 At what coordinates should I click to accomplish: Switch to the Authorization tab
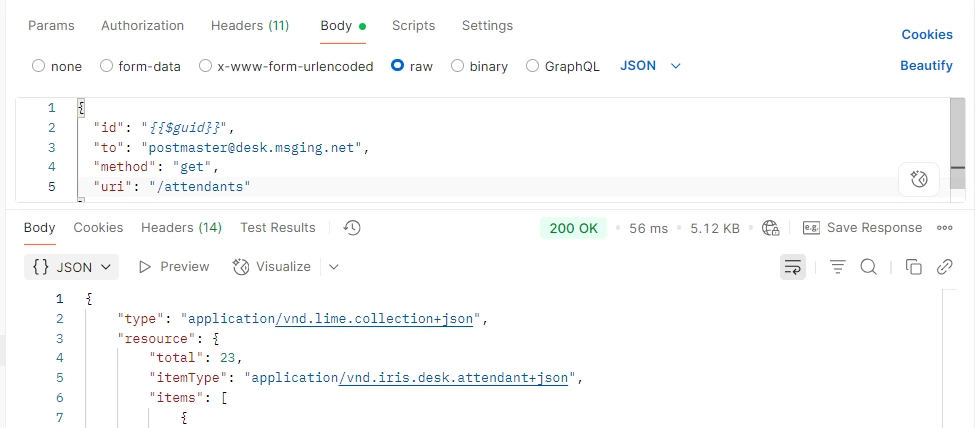(142, 26)
